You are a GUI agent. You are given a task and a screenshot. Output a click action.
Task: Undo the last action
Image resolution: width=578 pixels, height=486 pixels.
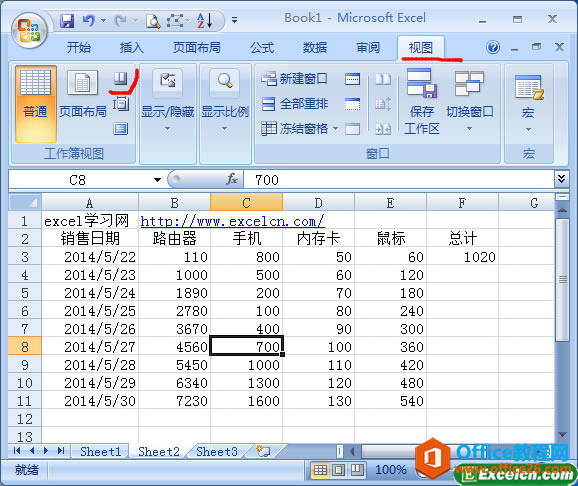point(88,21)
